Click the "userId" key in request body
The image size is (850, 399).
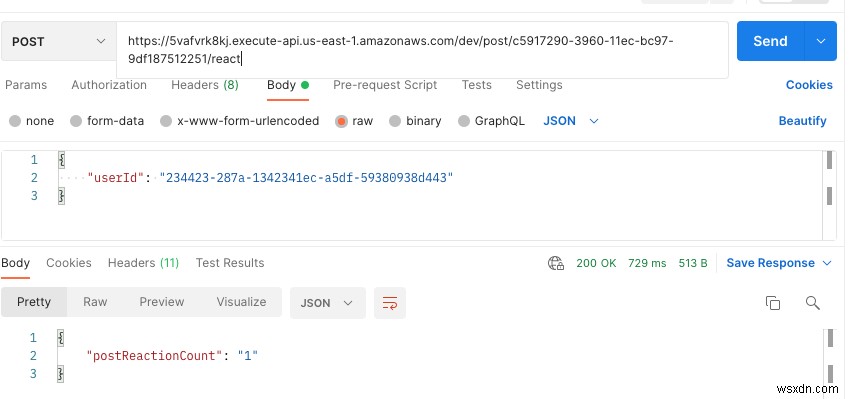pos(115,178)
